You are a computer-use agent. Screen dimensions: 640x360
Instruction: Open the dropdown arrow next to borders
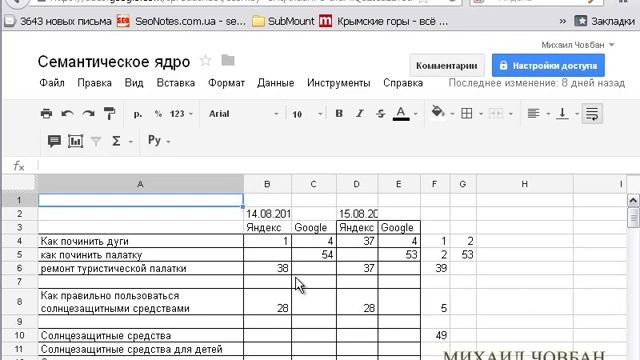tap(481, 114)
